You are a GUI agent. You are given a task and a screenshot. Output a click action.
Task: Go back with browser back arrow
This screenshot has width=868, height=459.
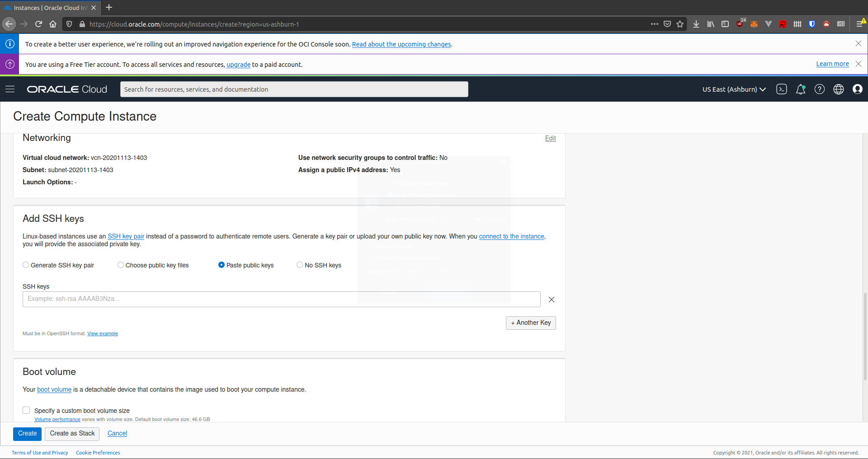click(x=9, y=24)
